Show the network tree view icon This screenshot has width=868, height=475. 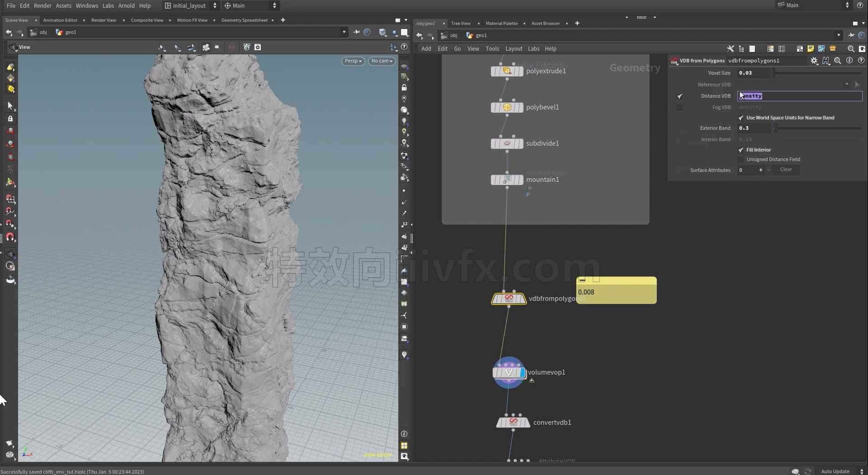741,48
